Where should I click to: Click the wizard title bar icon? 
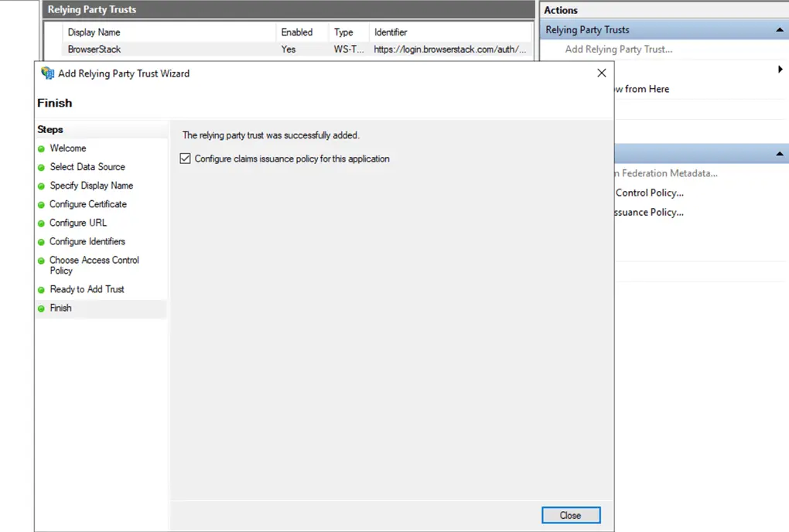click(47, 73)
